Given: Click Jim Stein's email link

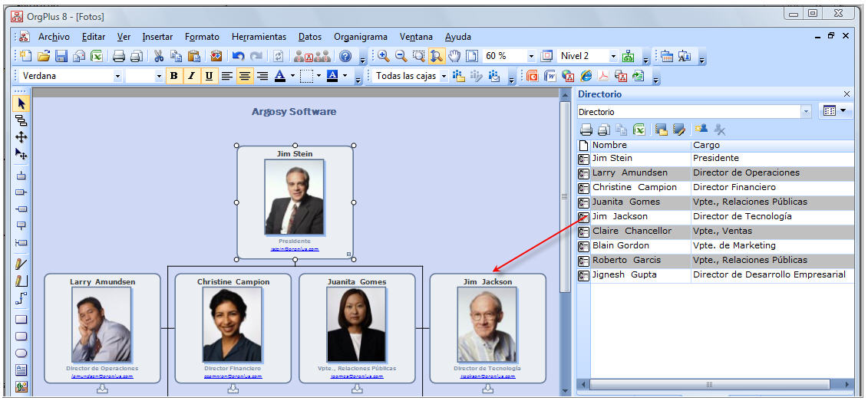Looking at the screenshot, I should 295,249.
